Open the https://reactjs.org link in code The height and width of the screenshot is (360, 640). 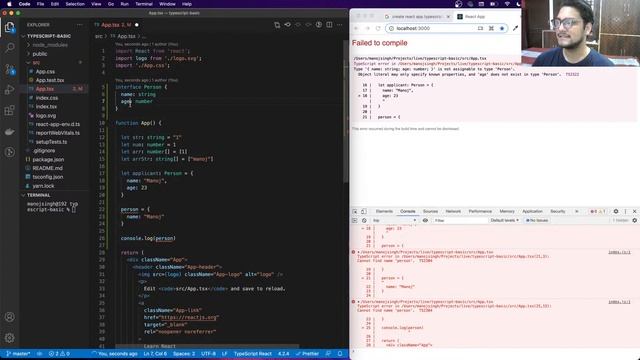[x=189, y=318]
